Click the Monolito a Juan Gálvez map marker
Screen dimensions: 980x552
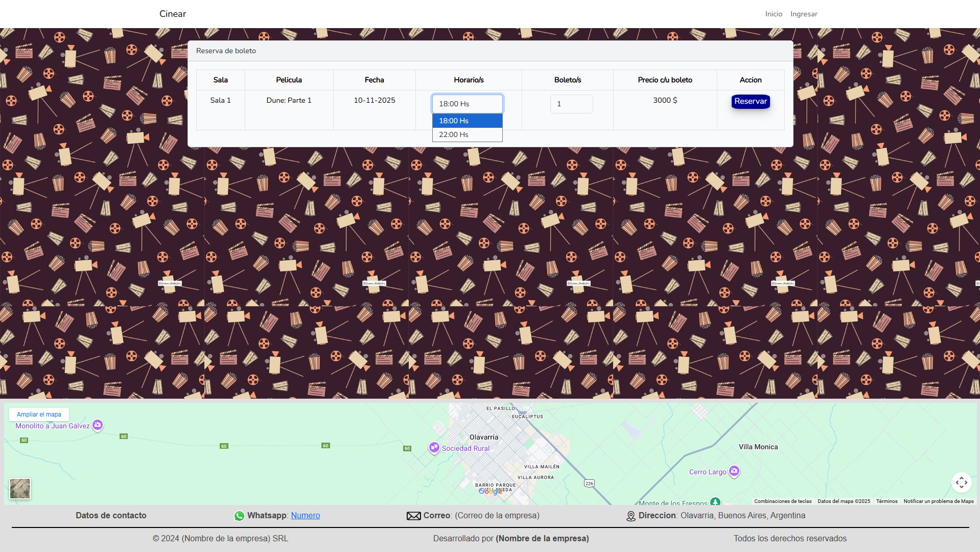98,425
